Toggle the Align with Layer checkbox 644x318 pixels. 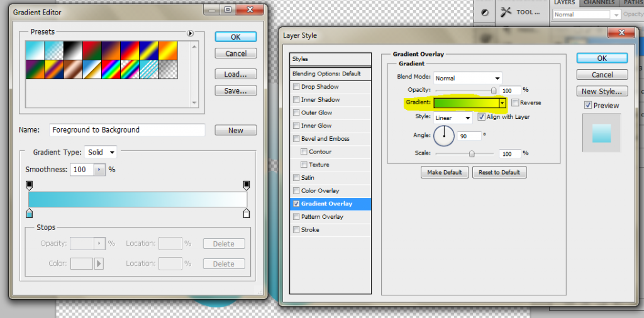click(x=481, y=117)
